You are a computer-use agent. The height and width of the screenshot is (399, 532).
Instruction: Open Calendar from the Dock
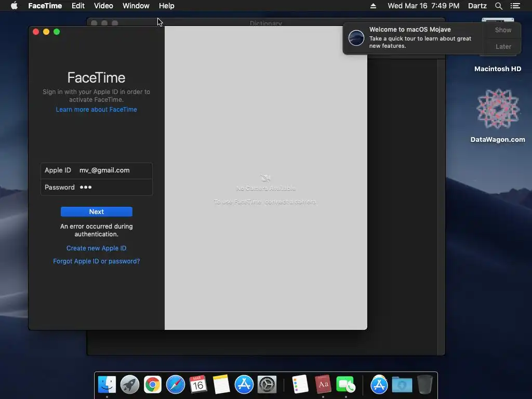point(198,385)
